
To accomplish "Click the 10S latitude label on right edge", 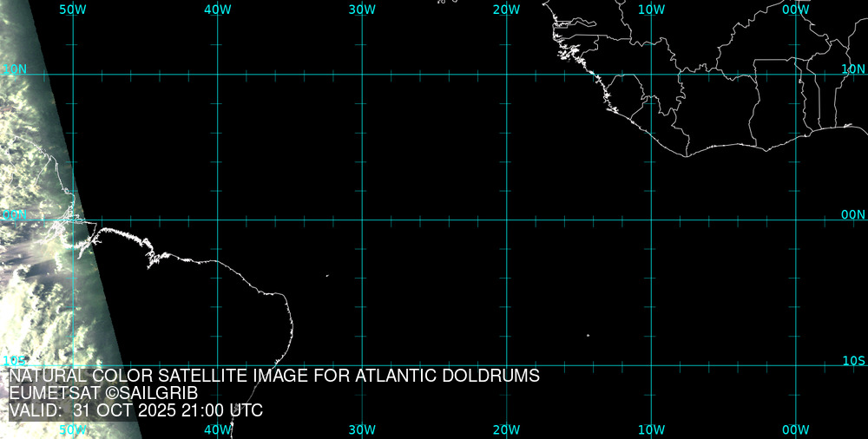I will (x=854, y=360).
